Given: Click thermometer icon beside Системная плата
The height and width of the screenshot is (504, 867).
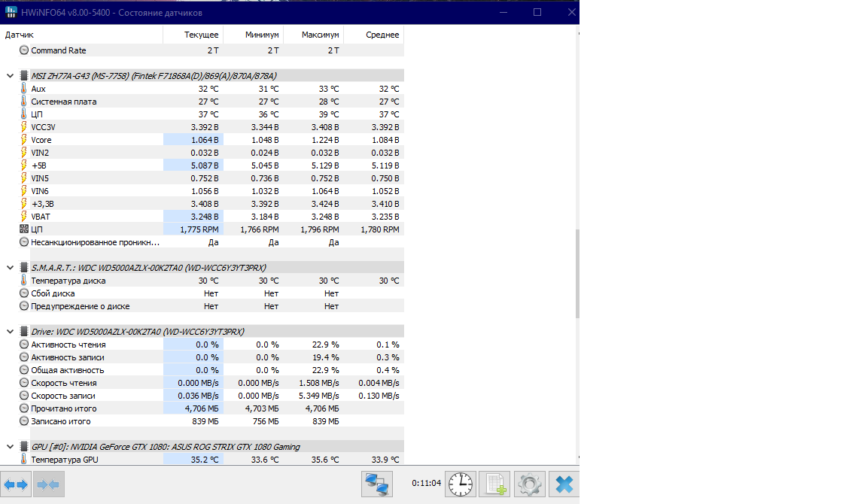Looking at the screenshot, I should [x=24, y=101].
